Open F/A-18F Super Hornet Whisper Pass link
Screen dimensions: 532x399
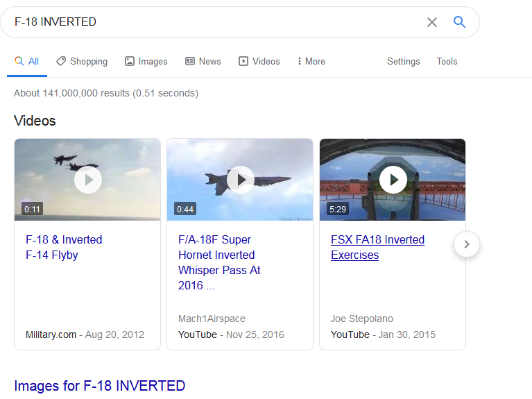219,262
